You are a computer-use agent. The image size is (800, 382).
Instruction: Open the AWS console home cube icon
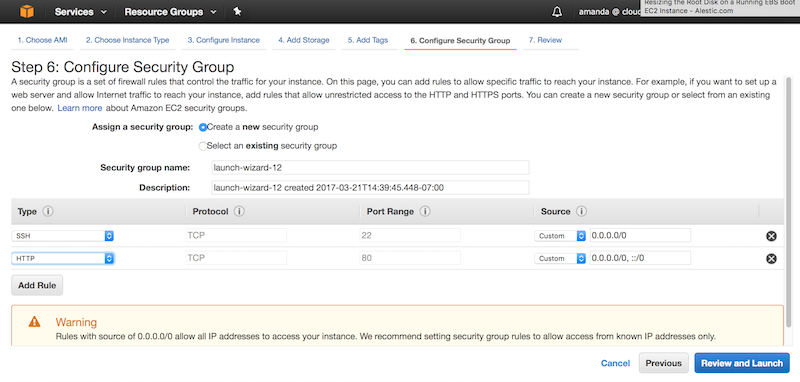point(27,11)
